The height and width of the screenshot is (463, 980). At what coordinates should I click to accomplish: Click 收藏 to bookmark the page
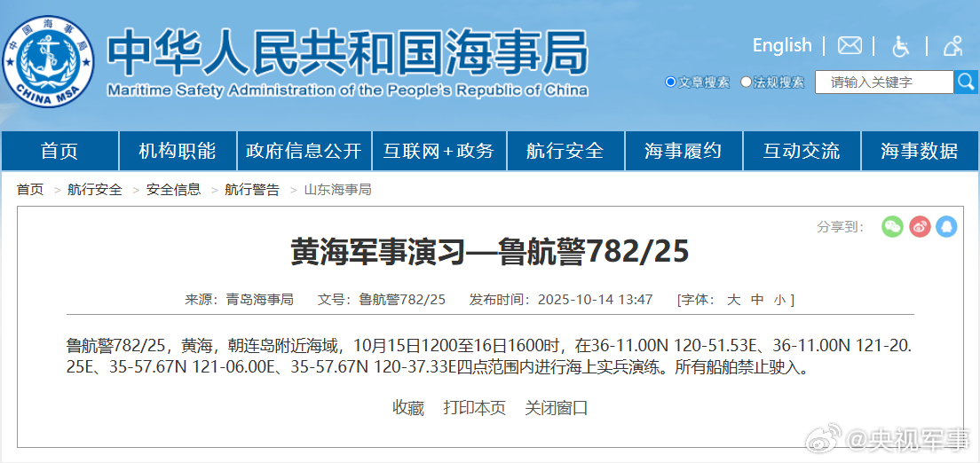pyautogui.click(x=408, y=408)
